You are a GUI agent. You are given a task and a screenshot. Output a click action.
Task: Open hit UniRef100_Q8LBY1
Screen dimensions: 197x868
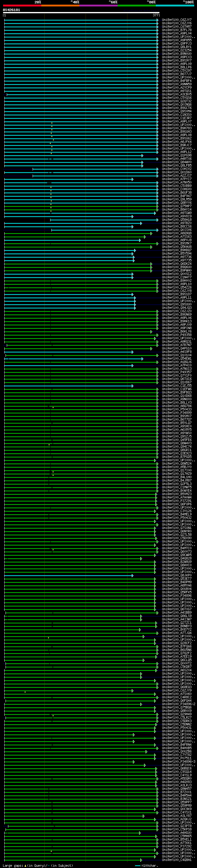tap(176, 47)
